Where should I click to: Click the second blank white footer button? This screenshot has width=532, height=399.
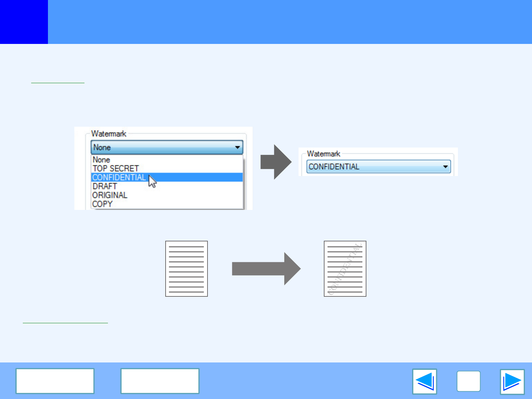click(x=160, y=381)
